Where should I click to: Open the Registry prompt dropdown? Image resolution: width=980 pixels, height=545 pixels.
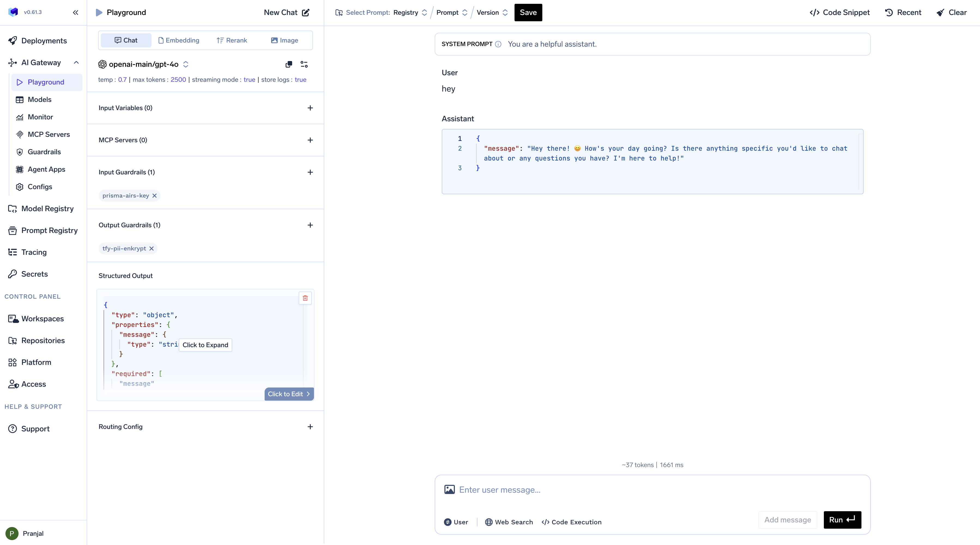(410, 13)
